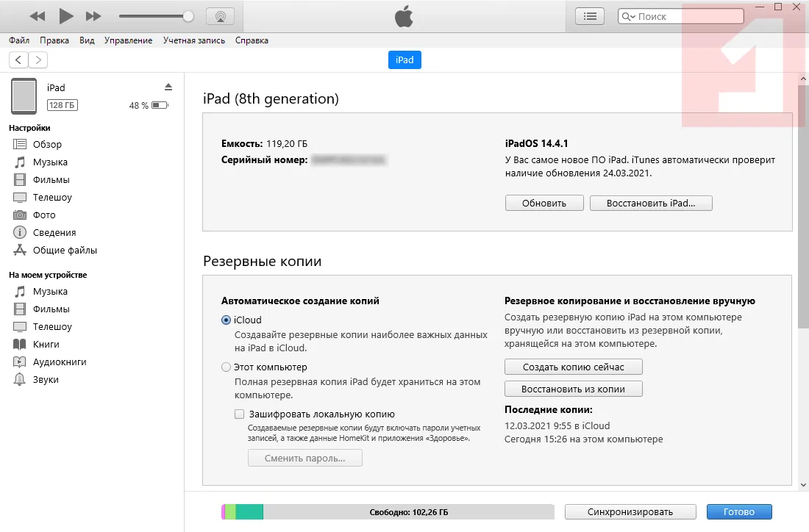
Task: Open list view dropdown button
Action: 589,15
